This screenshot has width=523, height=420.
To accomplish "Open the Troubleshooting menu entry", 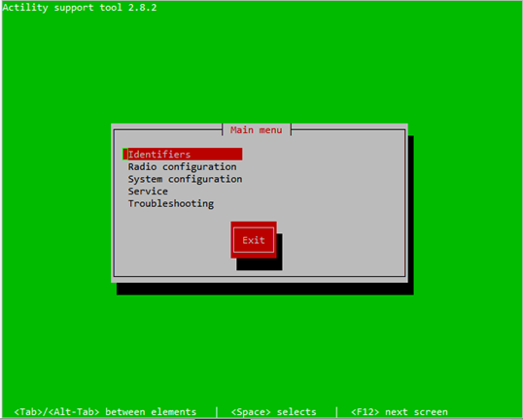I will [x=171, y=203].
